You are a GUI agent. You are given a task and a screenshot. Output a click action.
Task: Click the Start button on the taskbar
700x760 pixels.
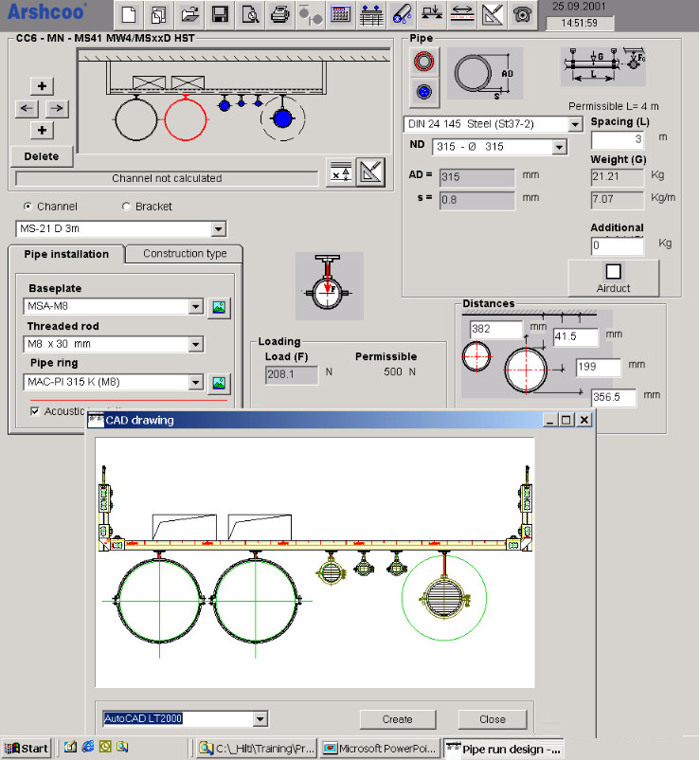tap(27, 749)
